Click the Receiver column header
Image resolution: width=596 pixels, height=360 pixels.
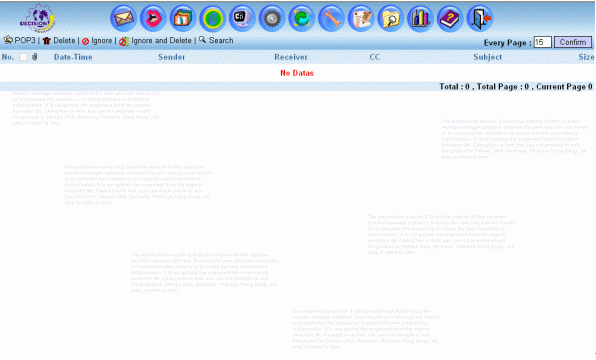pyautogui.click(x=291, y=57)
